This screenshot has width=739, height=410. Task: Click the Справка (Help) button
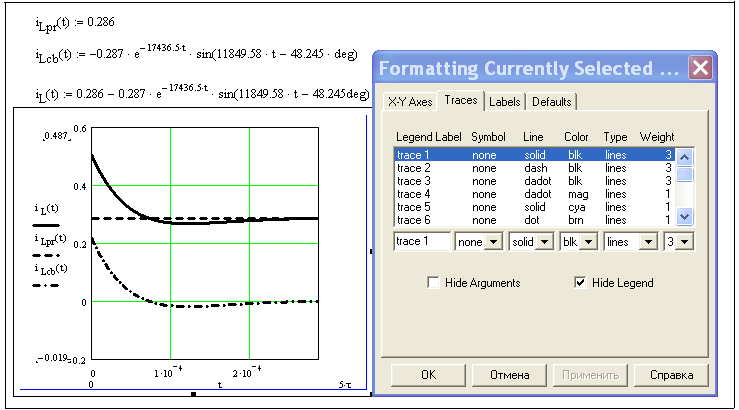tap(672, 375)
